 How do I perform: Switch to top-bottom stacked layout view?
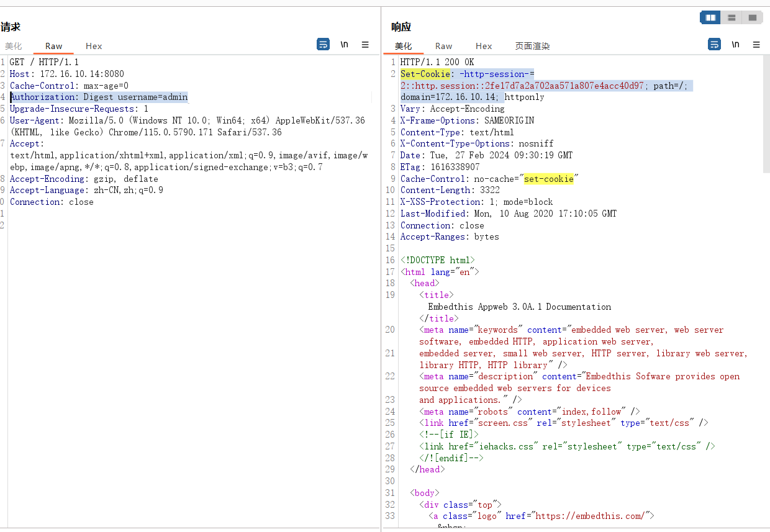pyautogui.click(x=732, y=18)
